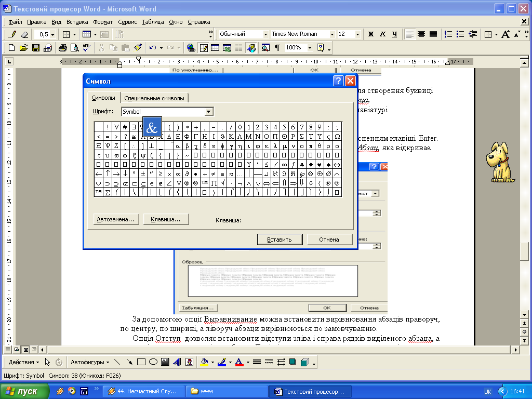
Task: Expand the Действия drawing menu
Action: pyautogui.click(x=24, y=362)
